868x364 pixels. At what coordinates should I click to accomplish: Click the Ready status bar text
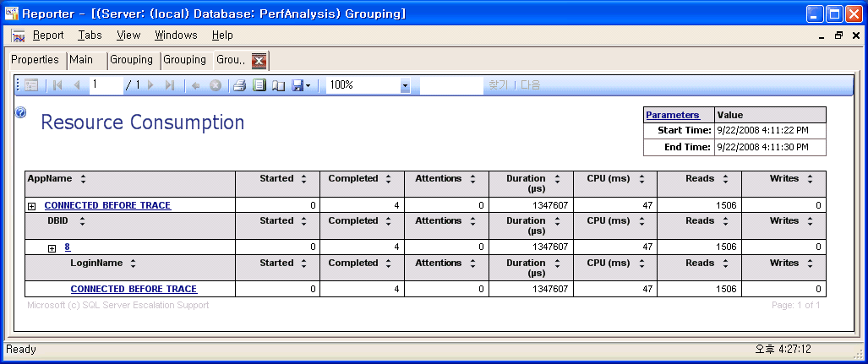click(21, 350)
